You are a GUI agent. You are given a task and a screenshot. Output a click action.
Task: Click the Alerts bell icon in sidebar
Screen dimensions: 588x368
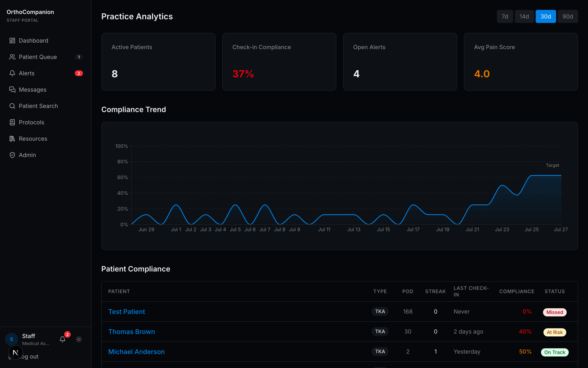click(12, 73)
